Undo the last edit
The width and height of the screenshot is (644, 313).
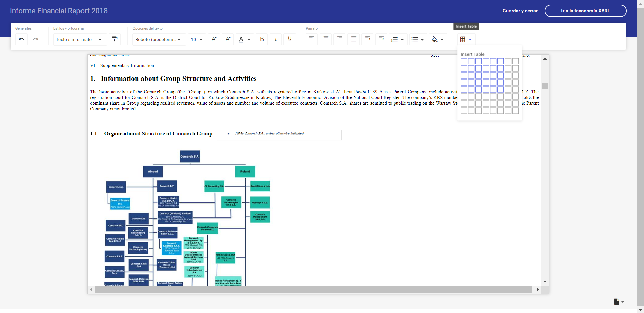(21, 39)
